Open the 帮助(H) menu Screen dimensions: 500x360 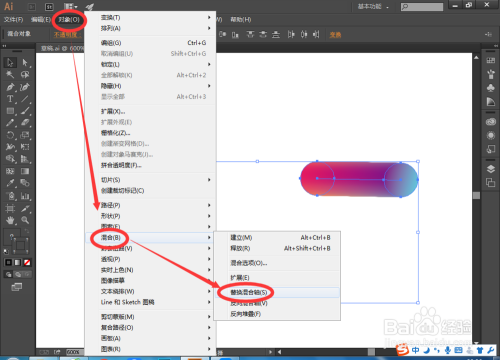point(241,20)
